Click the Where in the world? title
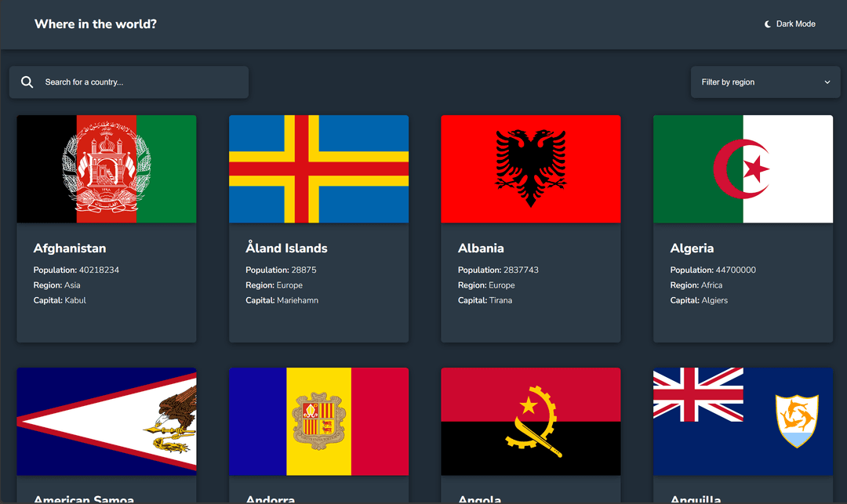Image resolution: width=847 pixels, height=504 pixels. 96,24
